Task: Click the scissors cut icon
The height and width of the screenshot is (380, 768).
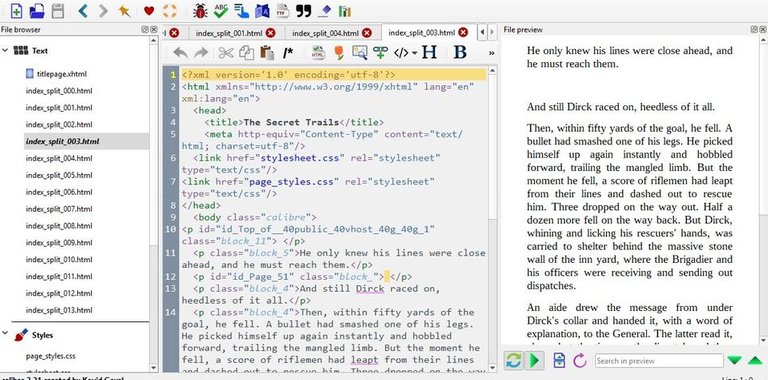Action: coord(225,52)
